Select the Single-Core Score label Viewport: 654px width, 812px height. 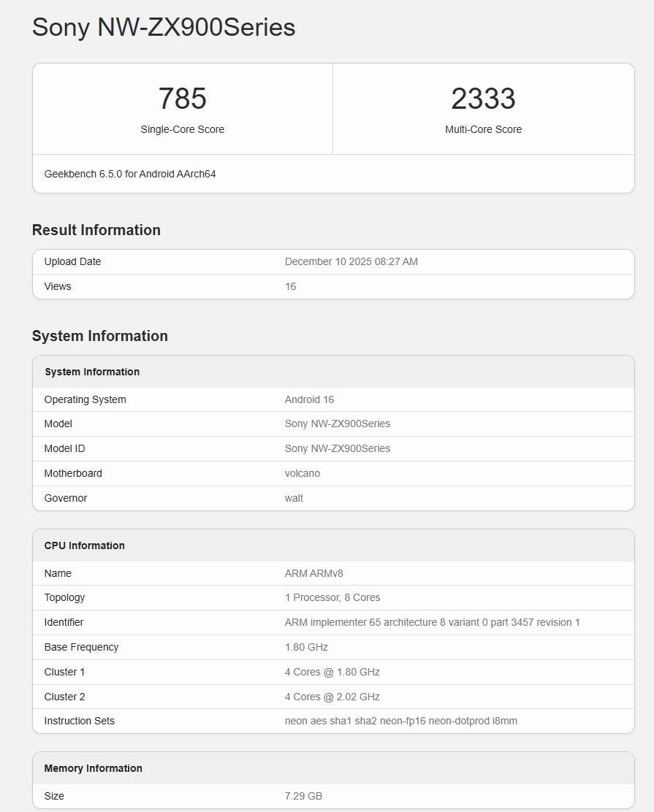183,129
